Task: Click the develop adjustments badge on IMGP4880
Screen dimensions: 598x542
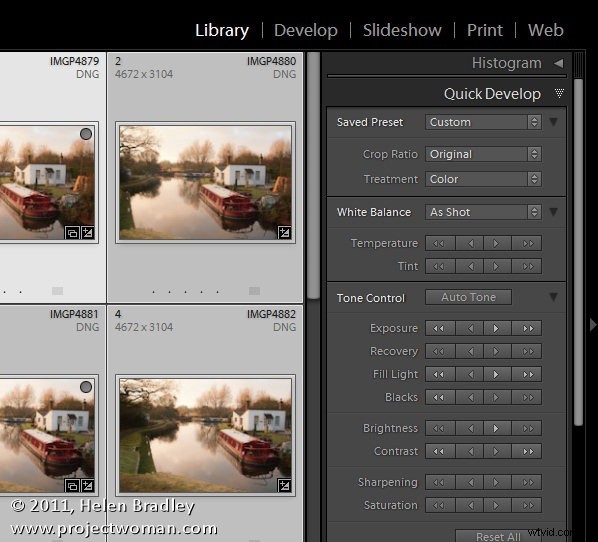Action: (285, 232)
